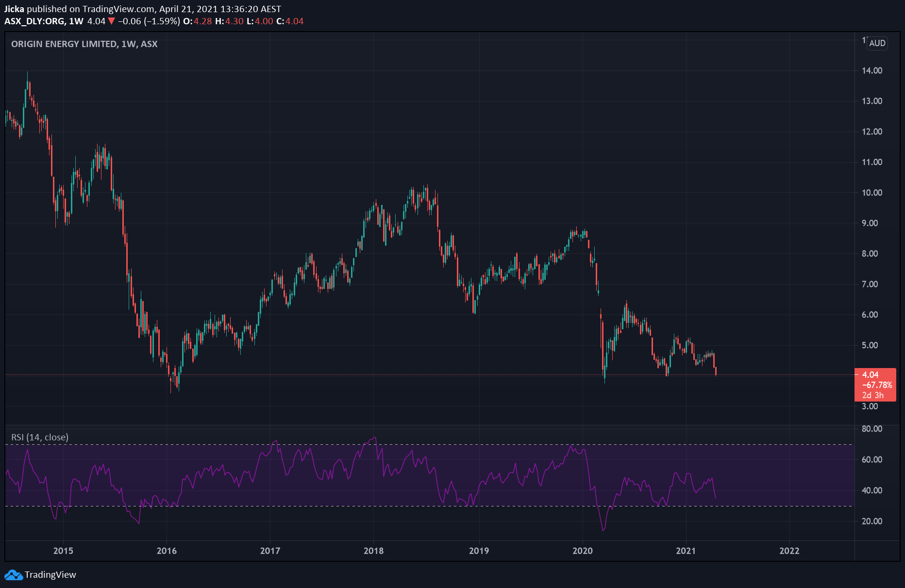Screen dimensions: 905x588
Task: Click the RSI 60.00 axis label
Action: point(872,460)
